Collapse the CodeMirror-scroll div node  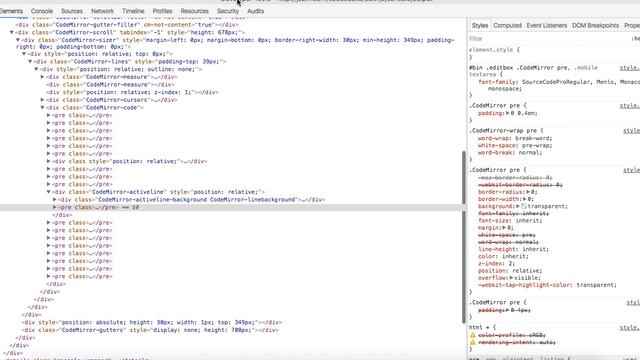(x=12, y=32)
